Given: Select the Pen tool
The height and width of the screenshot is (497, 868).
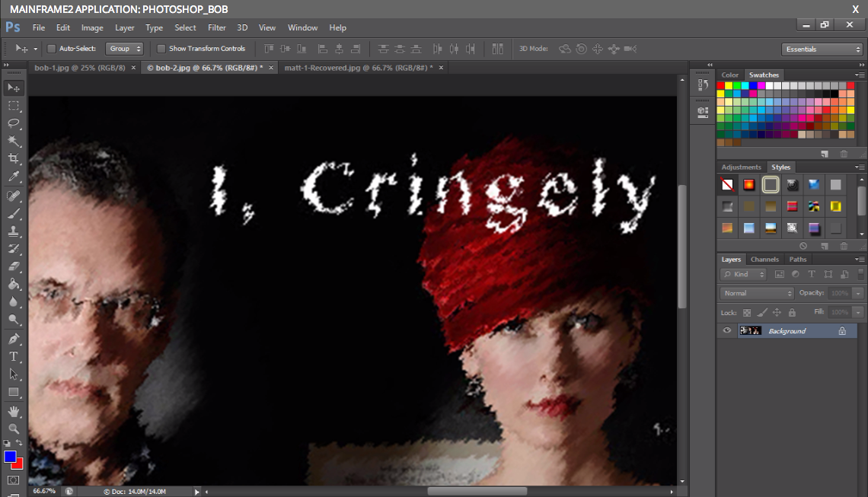Looking at the screenshot, I should point(14,339).
